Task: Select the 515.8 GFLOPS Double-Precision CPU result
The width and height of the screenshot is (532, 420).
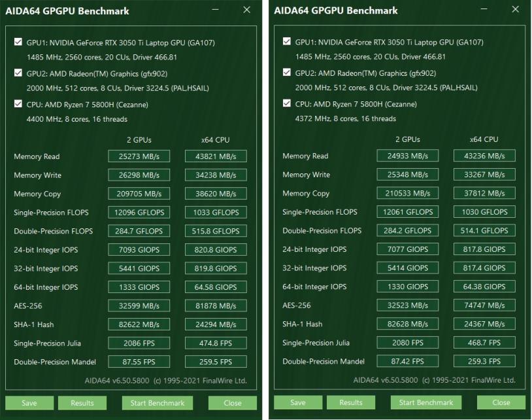Action: pyautogui.click(x=216, y=231)
